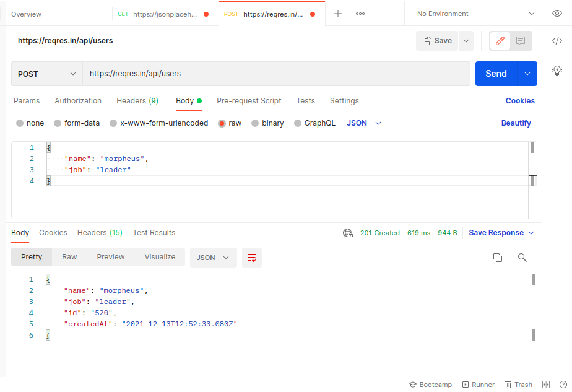Select x-www-form-urlencoded body type
572x392 pixels.
[158, 123]
